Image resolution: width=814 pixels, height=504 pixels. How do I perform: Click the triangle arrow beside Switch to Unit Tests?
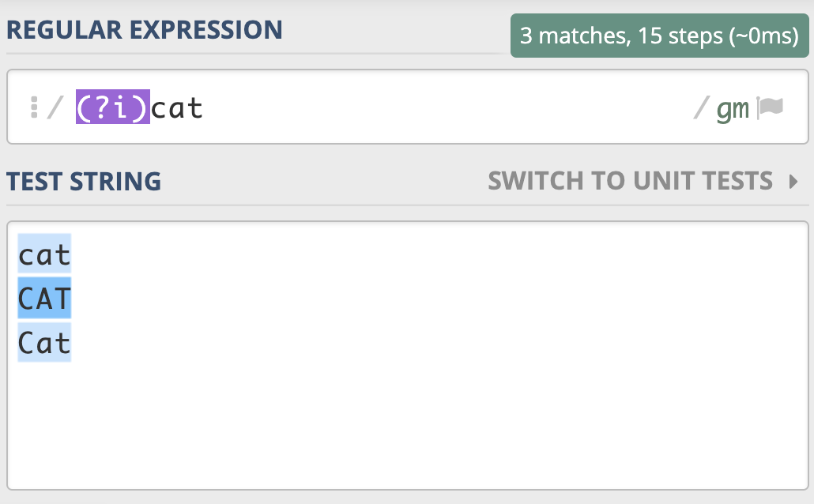793,182
